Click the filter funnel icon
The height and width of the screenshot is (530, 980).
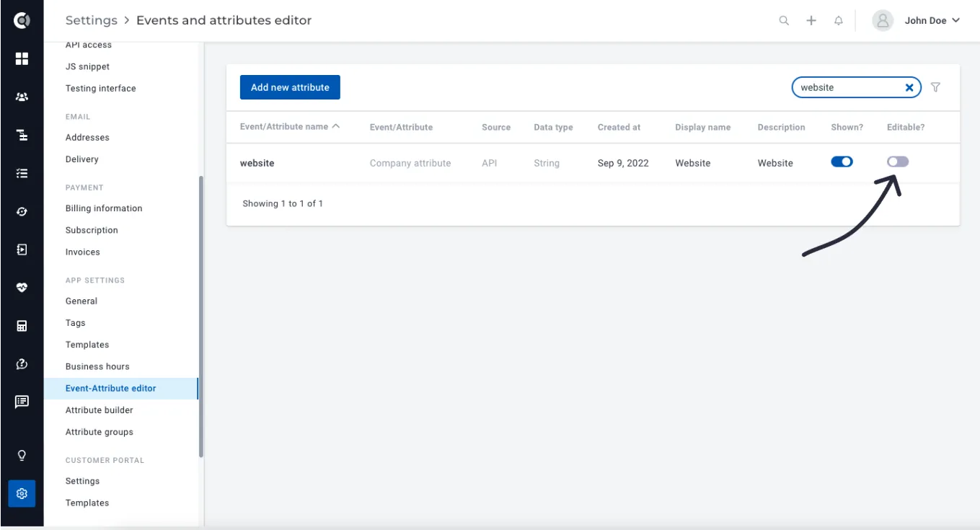(x=935, y=87)
